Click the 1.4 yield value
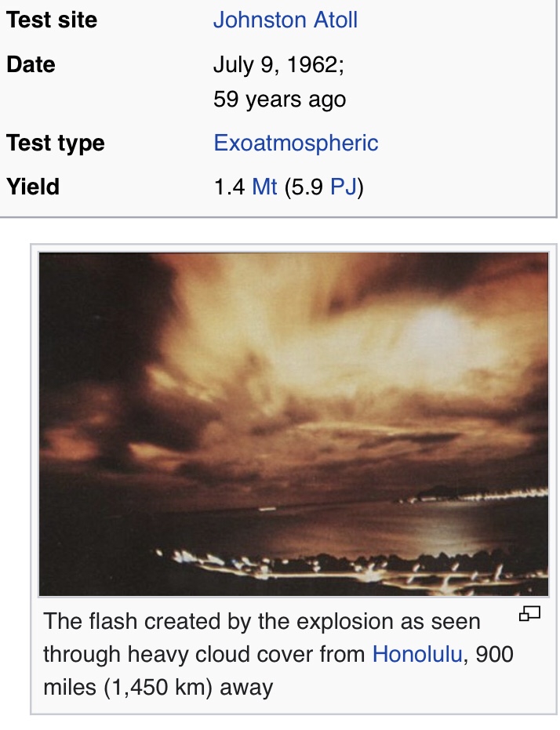The height and width of the screenshot is (730, 560). point(229,187)
